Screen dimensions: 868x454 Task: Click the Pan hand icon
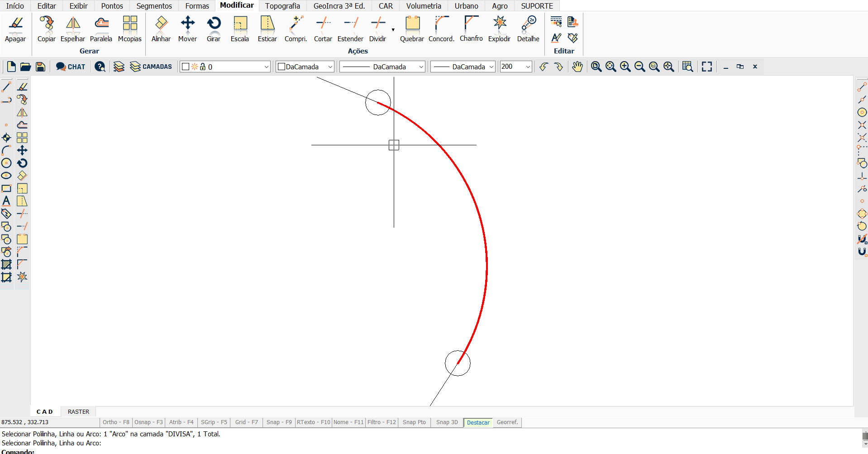tap(577, 67)
